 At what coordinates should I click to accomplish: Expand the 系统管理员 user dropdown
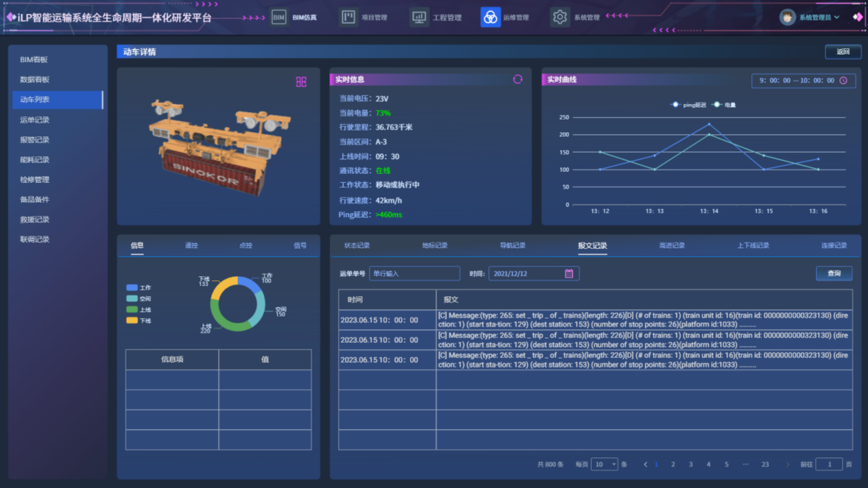pyautogui.click(x=815, y=17)
